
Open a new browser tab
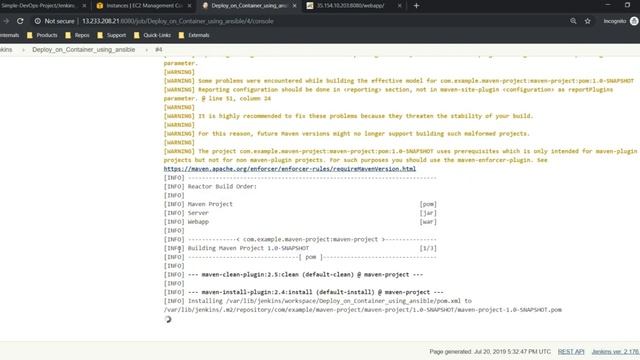416,6
